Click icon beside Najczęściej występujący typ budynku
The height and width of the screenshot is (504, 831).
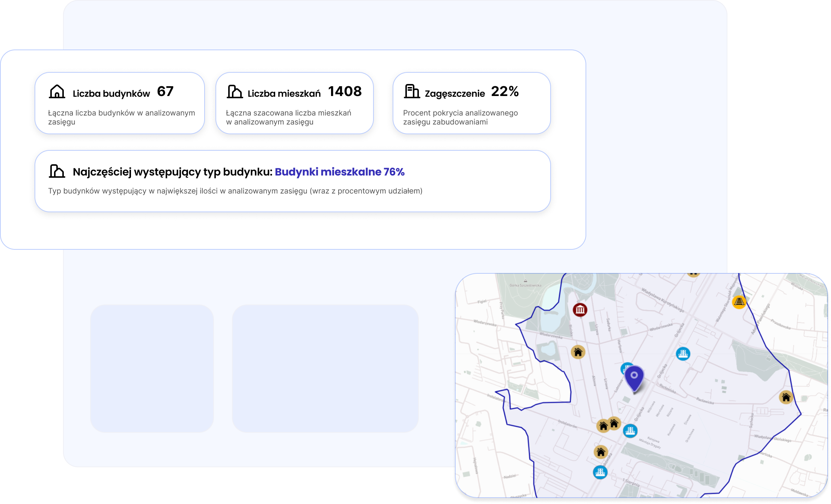[x=57, y=171]
